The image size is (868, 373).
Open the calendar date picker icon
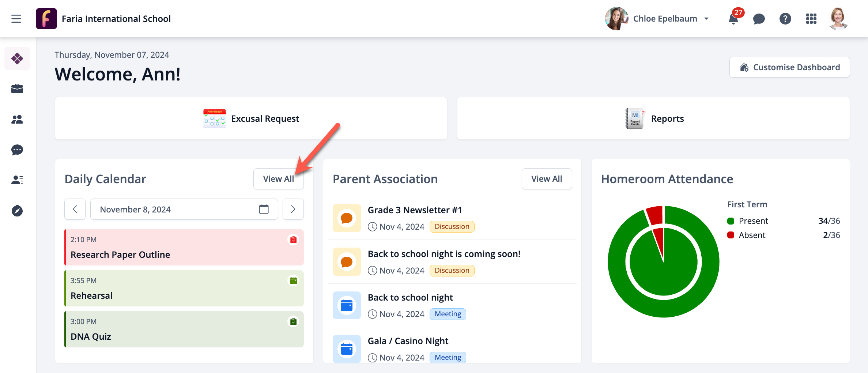(x=264, y=209)
